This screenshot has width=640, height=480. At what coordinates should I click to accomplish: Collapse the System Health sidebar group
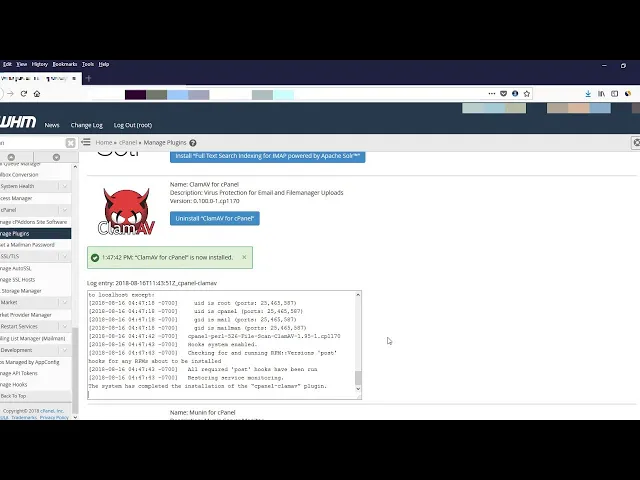64,186
